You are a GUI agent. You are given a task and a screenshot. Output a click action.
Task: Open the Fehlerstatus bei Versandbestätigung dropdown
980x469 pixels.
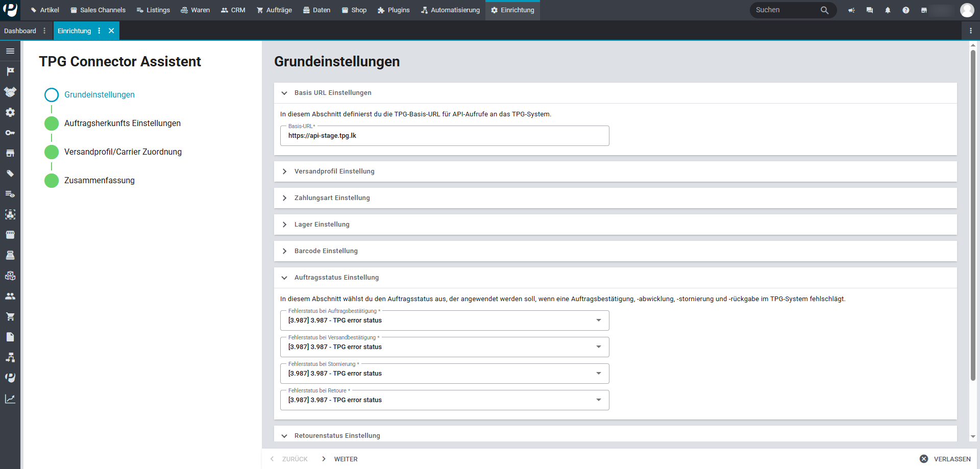click(445, 347)
